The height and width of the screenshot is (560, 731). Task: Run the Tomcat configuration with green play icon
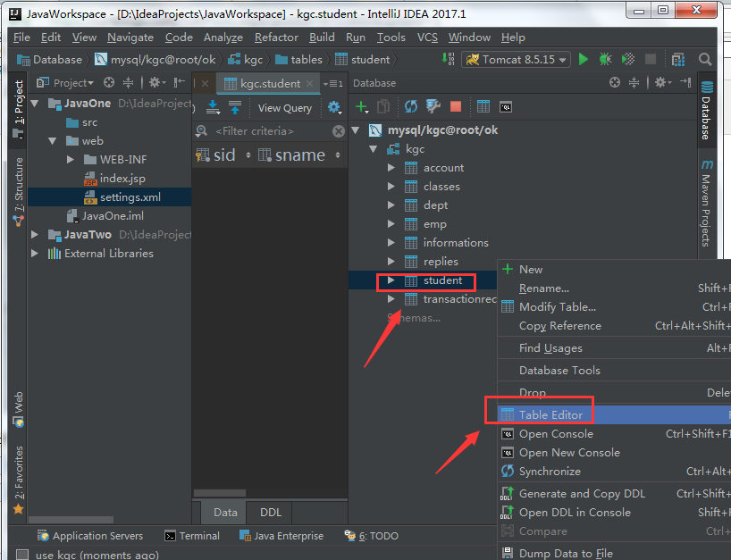[x=583, y=59]
